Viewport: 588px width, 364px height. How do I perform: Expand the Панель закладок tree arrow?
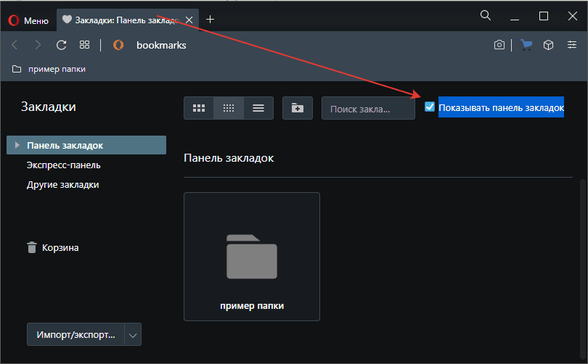(x=17, y=145)
